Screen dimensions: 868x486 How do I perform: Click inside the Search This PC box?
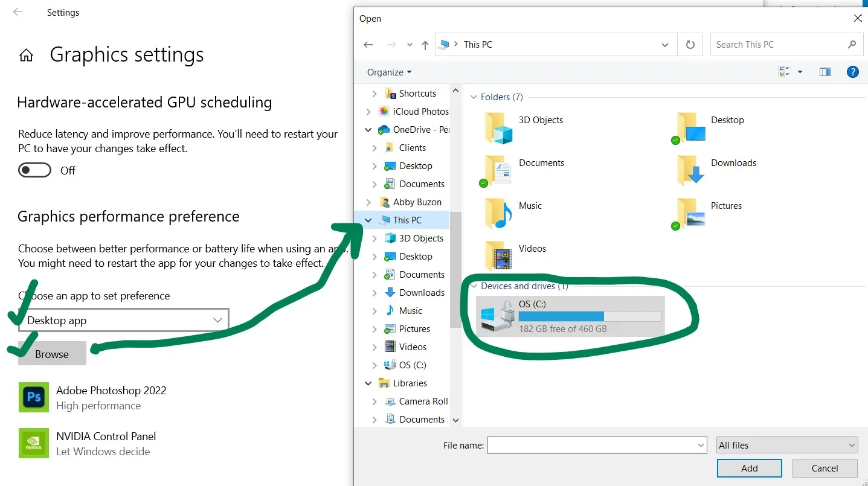click(x=779, y=44)
